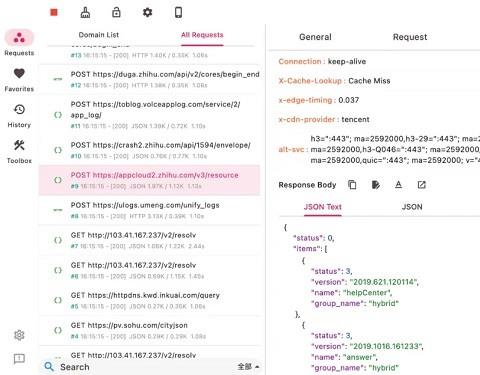
Task: Switch to the Domain List tab
Action: [99, 35]
